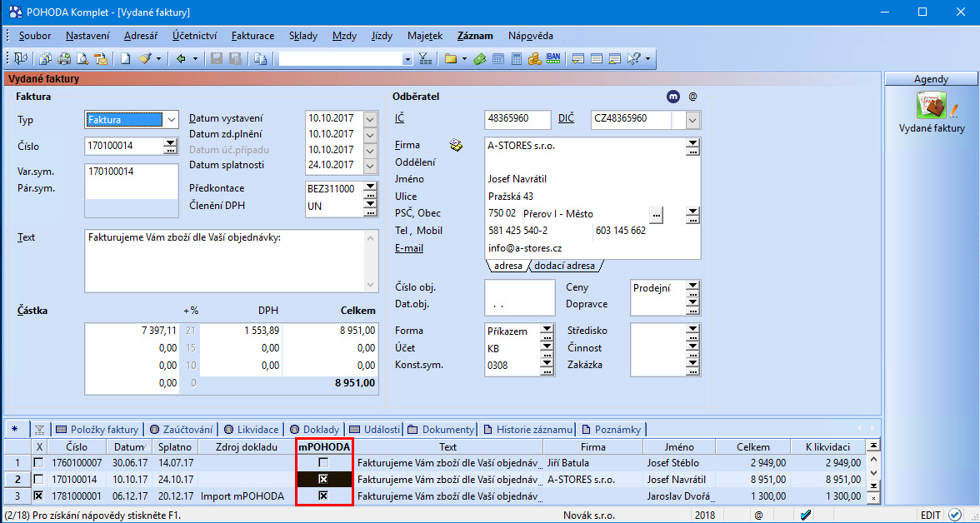This screenshot has width=980, height=523.
Task: Click the IBAN toolbar icon
Action: (x=553, y=59)
